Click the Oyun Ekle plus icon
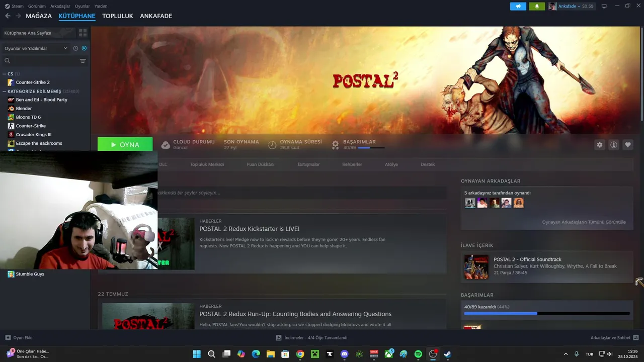644x362 pixels. click(8, 338)
